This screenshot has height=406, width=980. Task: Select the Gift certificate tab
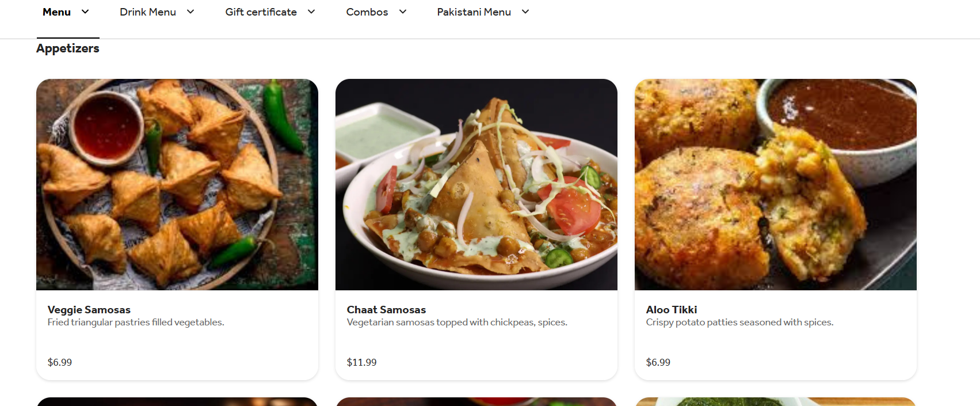coord(261,12)
